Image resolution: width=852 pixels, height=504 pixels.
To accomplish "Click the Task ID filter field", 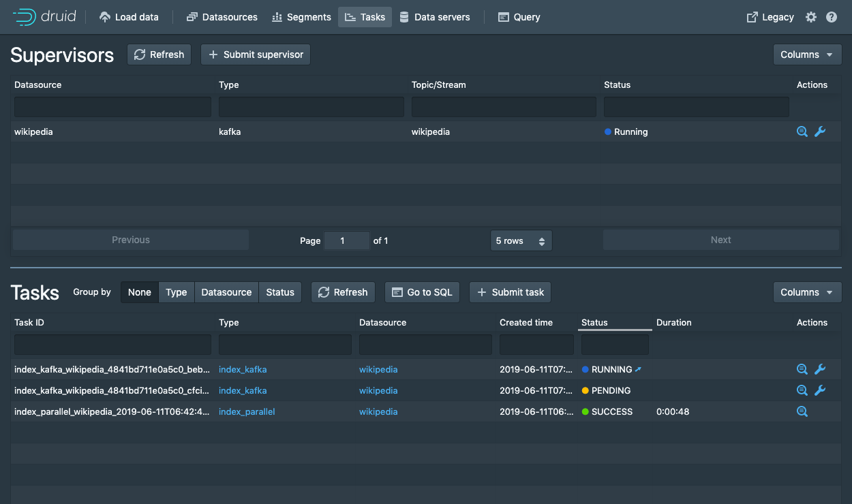I will pos(112,345).
